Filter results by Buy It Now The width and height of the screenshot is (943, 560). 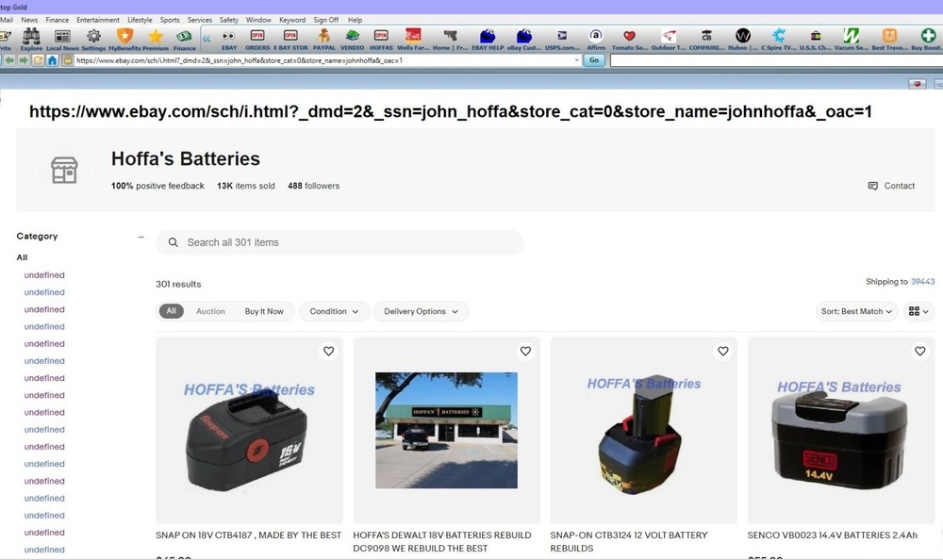tap(264, 311)
